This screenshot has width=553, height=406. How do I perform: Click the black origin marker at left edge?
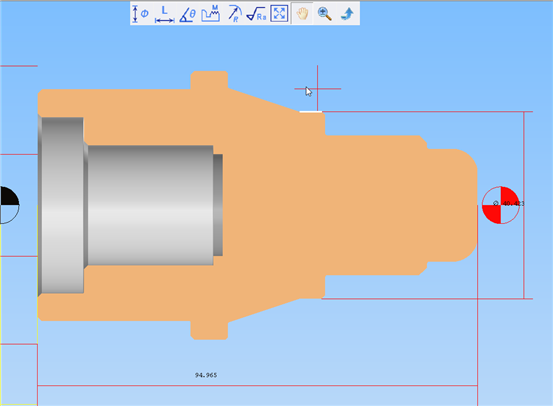pyautogui.click(x=9, y=205)
